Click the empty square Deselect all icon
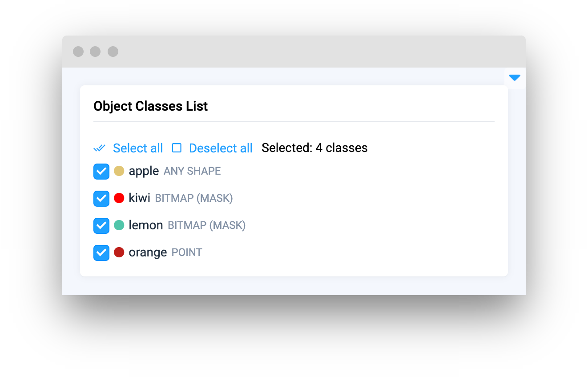This screenshot has height=384, width=588. click(177, 148)
